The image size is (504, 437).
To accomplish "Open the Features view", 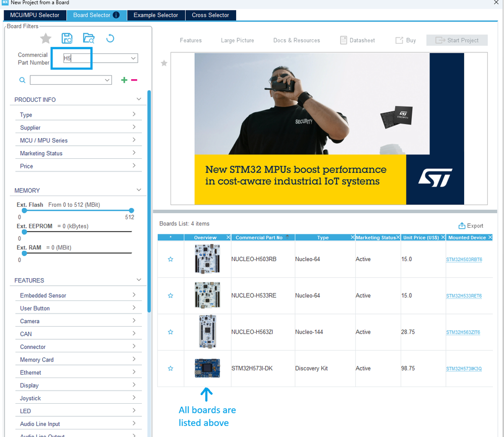I will pyautogui.click(x=191, y=40).
